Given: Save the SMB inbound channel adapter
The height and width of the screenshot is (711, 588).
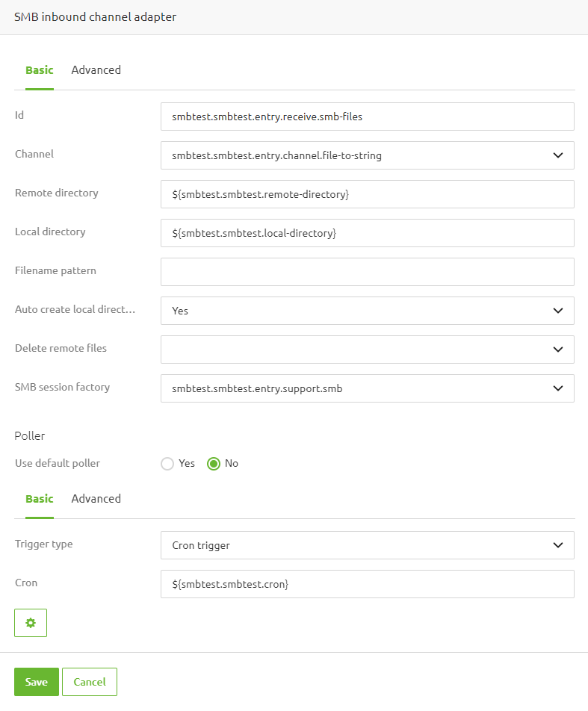Looking at the screenshot, I should [36, 681].
